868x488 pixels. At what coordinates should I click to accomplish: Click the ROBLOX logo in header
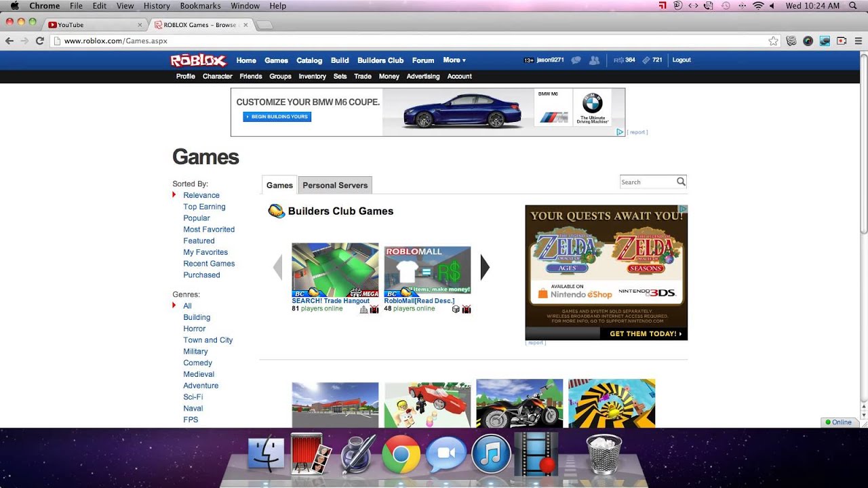point(198,60)
